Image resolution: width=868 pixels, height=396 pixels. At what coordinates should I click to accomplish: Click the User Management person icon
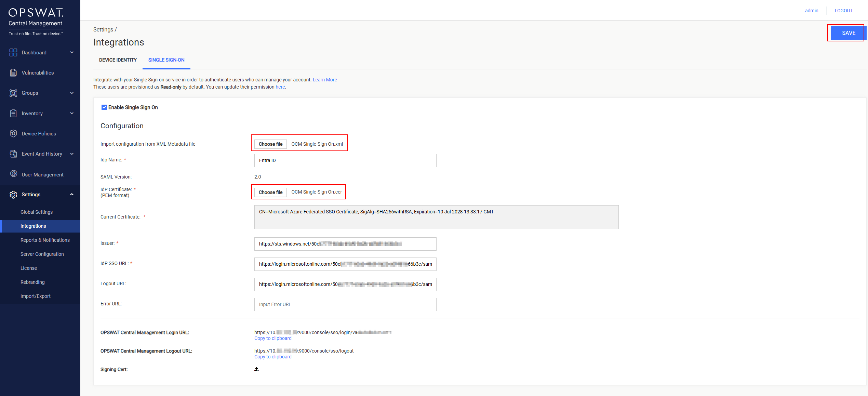[13, 174]
